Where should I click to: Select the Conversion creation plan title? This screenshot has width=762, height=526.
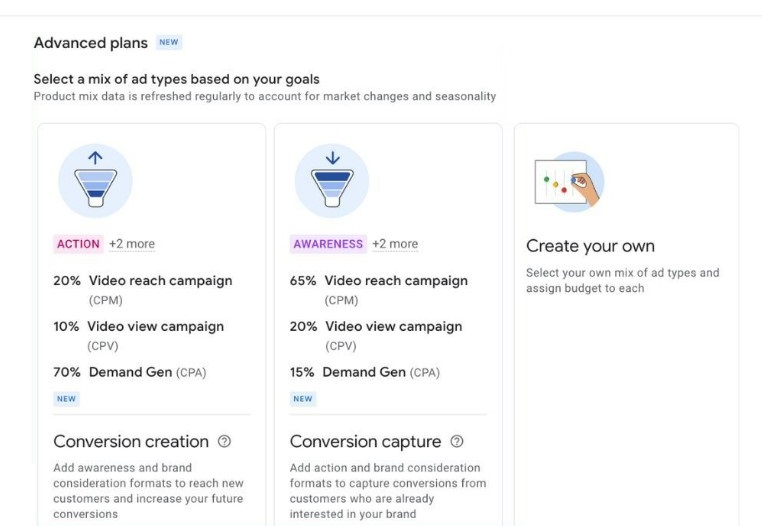(131, 442)
